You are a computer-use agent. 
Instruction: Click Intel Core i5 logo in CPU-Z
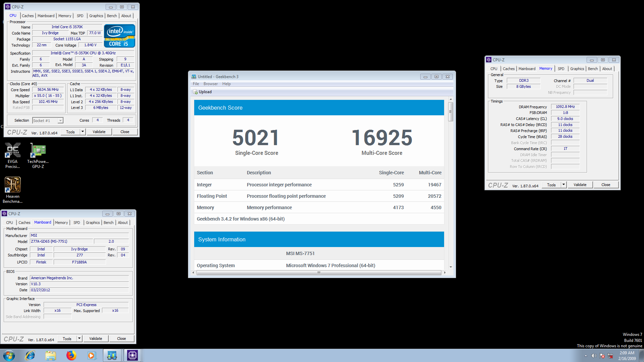119,36
